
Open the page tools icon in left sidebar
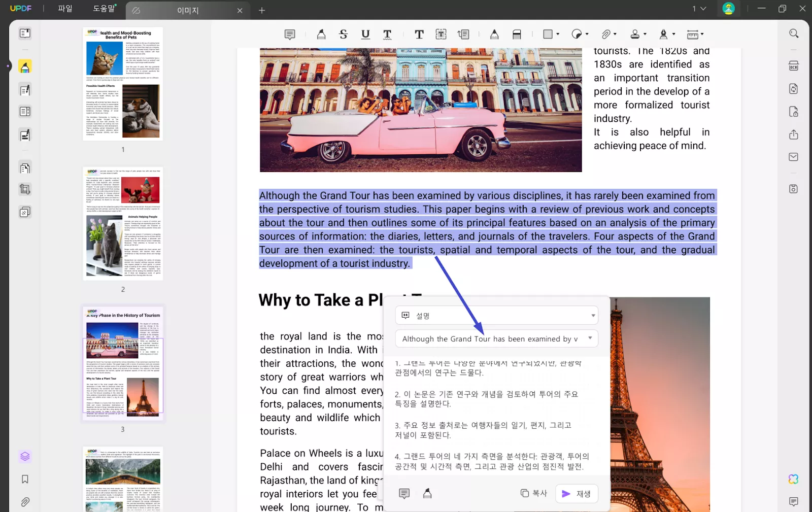(x=25, y=212)
